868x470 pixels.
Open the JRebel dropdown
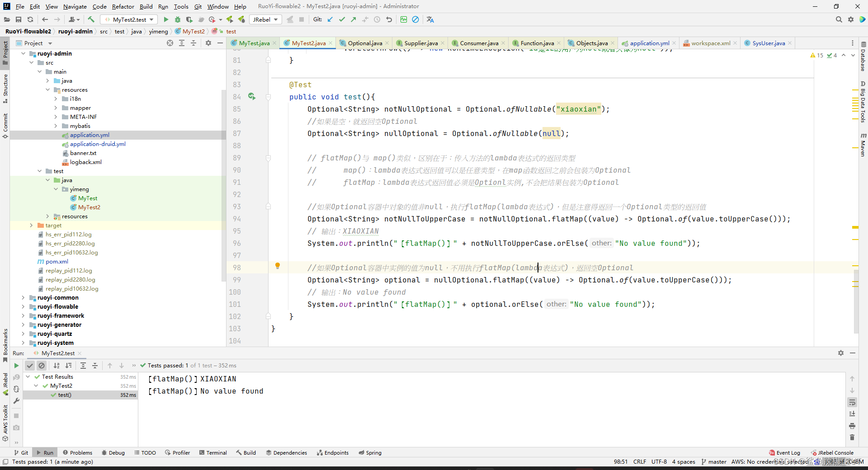(x=265, y=19)
